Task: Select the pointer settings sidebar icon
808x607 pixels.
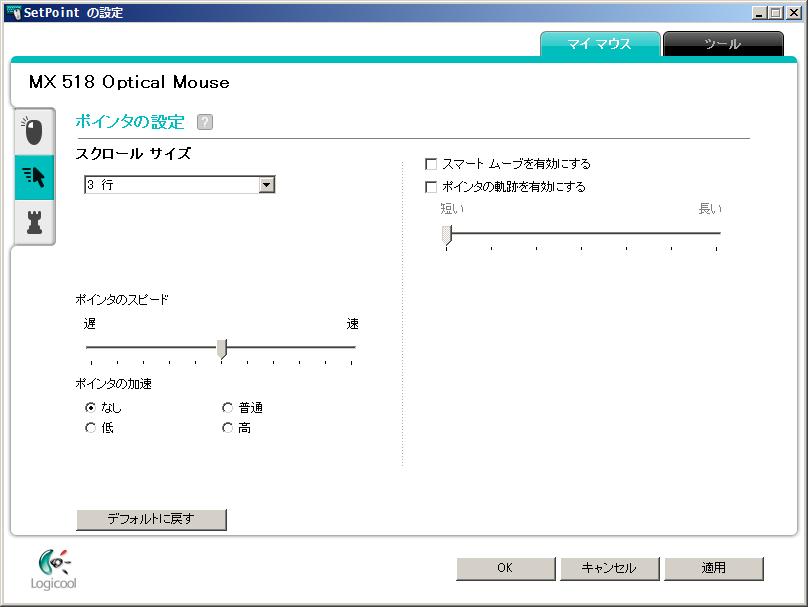Action: click(34, 178)
